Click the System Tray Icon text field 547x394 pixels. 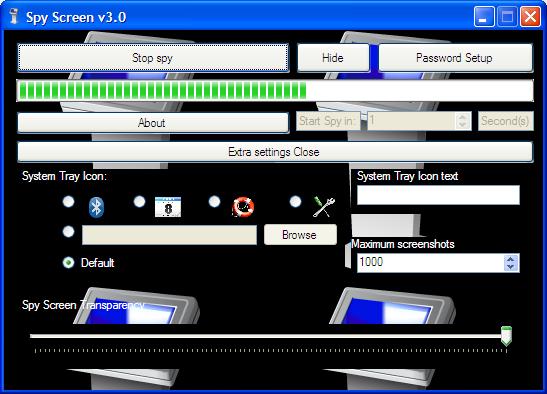coord(438,195)
